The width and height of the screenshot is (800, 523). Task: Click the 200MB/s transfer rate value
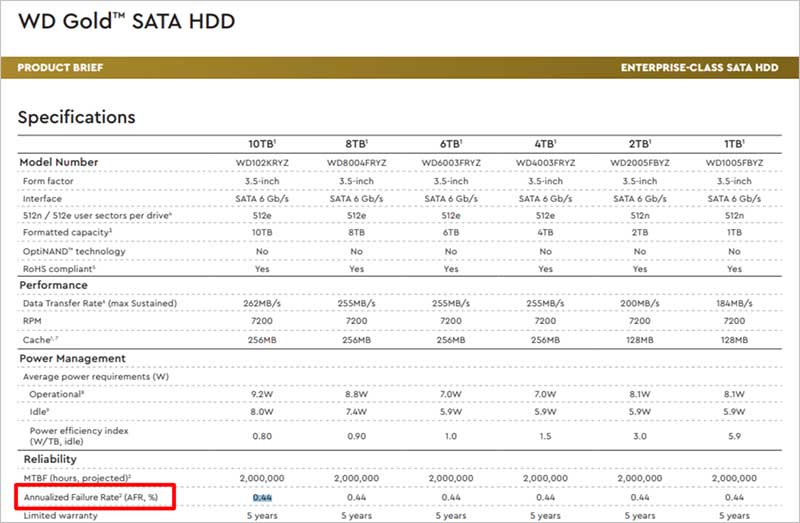[640, 304]
